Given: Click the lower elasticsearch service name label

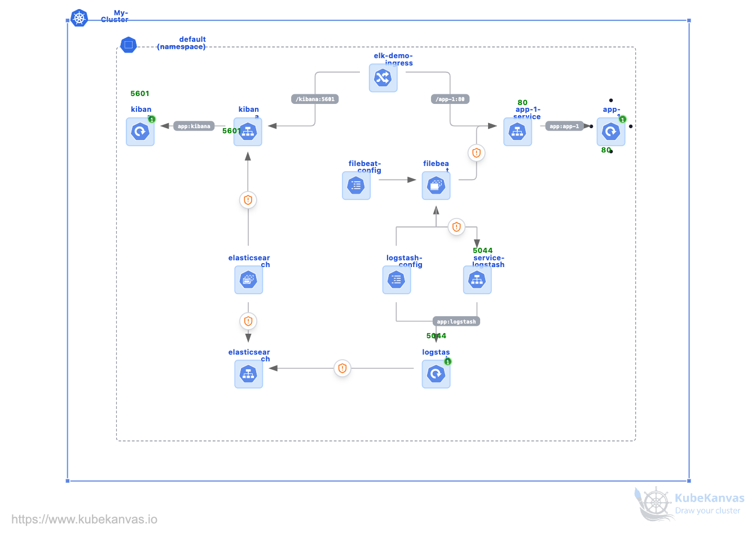Looking at the screenshot, I should pyautogui.click(x=249, y=355).
